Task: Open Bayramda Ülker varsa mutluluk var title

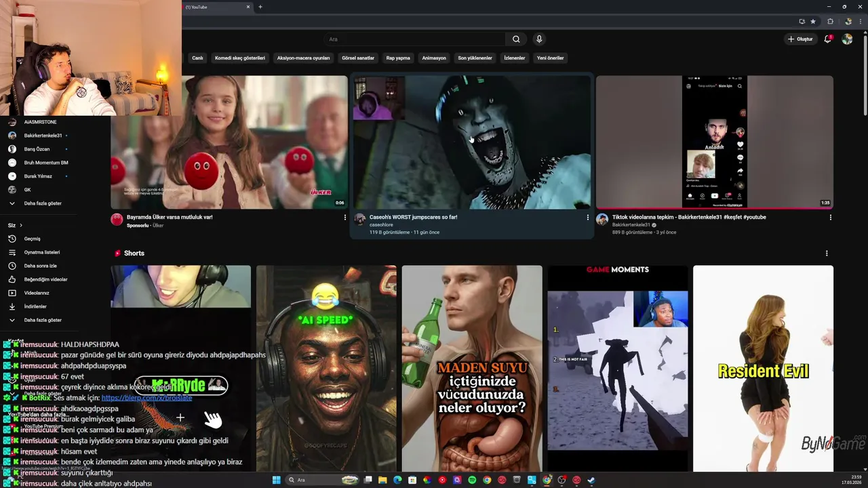Action: (170, 218)
